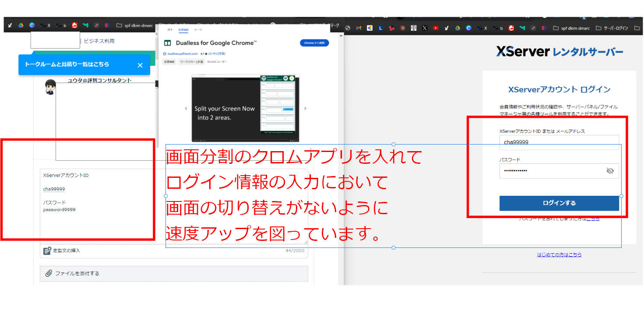Click the scales icon in the right bookmarks bar
The width and height of the screenshot is (644, 325).
(x=414, y=27)
